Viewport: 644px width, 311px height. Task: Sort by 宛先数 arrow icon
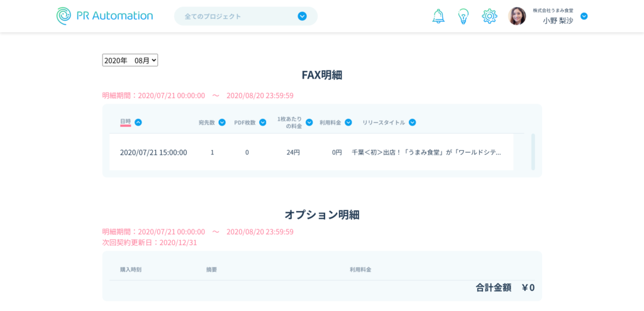point(222,123)
